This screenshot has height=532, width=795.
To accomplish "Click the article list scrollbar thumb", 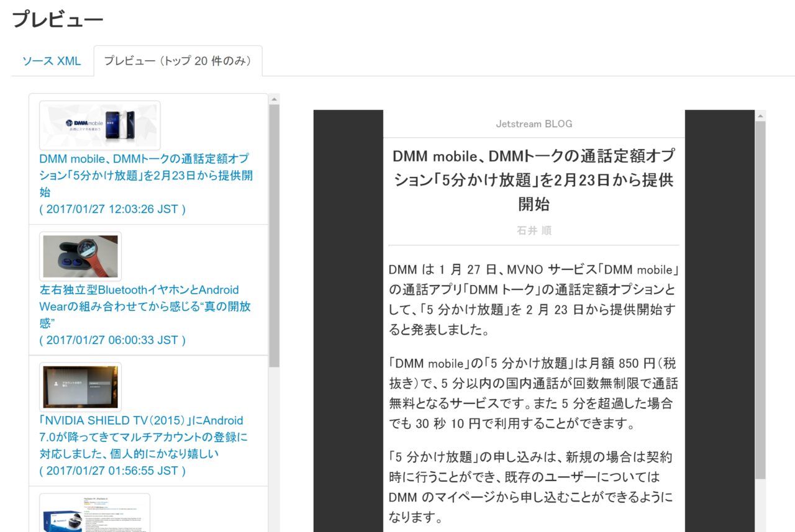I will (274, 236).
